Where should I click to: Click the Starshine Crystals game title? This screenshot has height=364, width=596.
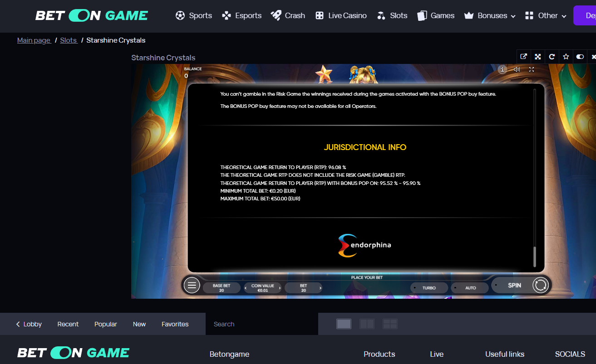pyautogui.click(x=163, y=58)
